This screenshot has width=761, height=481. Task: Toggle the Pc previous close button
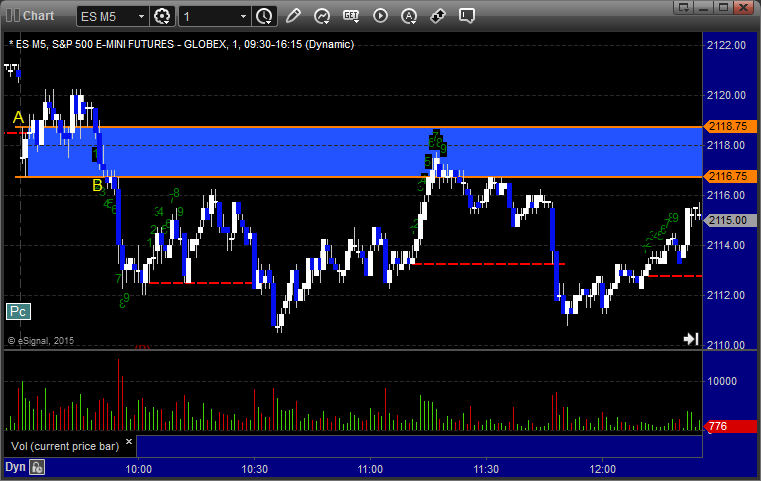pyautogui.click(x=18, y=312)
